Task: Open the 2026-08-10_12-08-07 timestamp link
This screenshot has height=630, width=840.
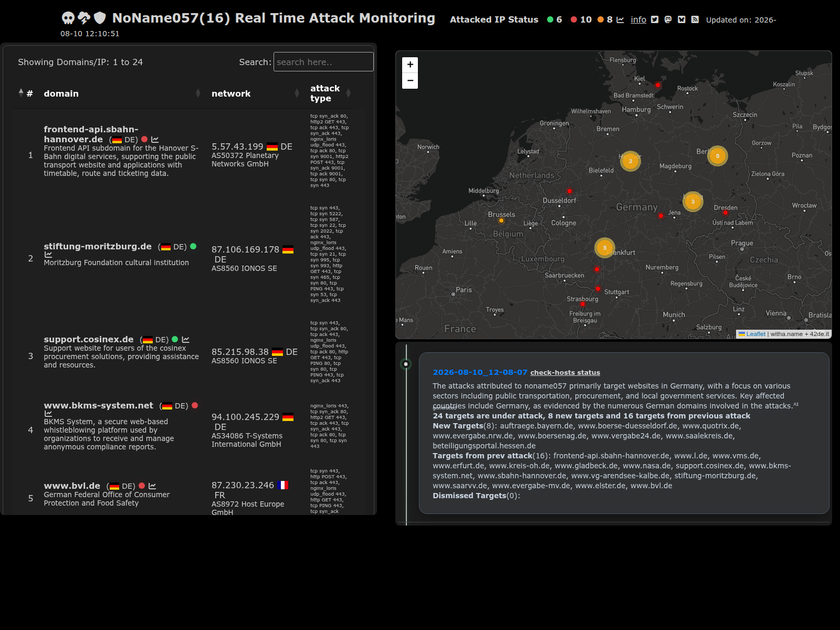Action: 480,372
